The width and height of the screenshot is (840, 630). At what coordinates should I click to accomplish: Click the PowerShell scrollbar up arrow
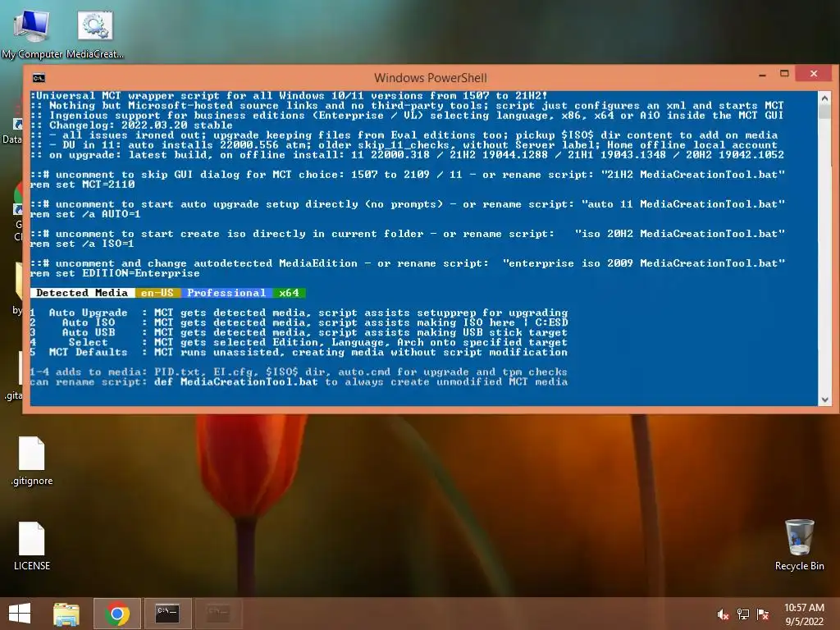825,98
